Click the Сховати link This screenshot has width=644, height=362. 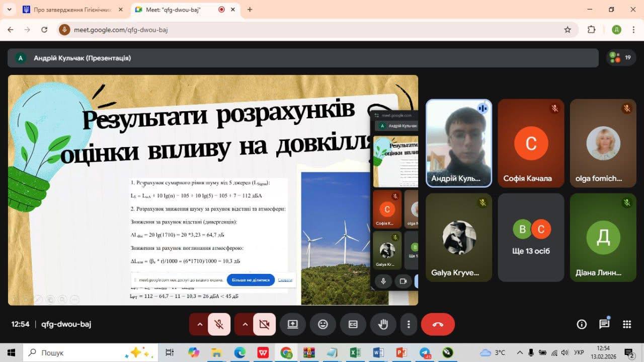(x=285, y=280)
